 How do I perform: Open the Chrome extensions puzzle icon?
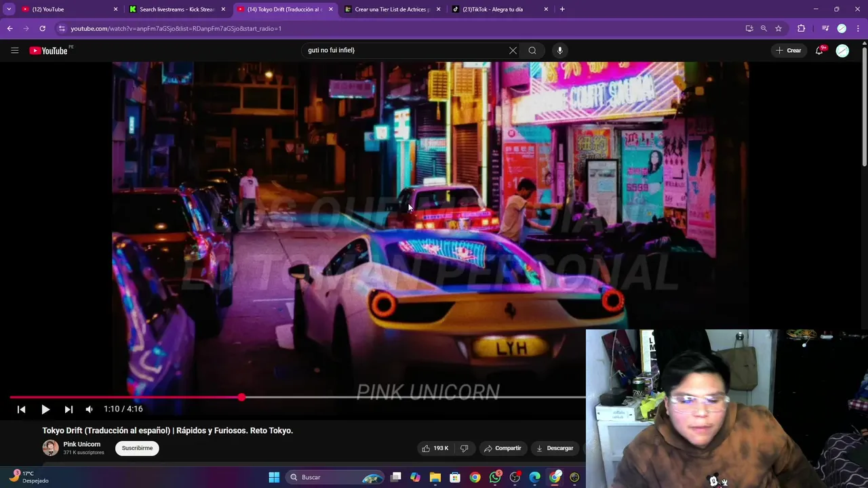(x=801, y=28)
